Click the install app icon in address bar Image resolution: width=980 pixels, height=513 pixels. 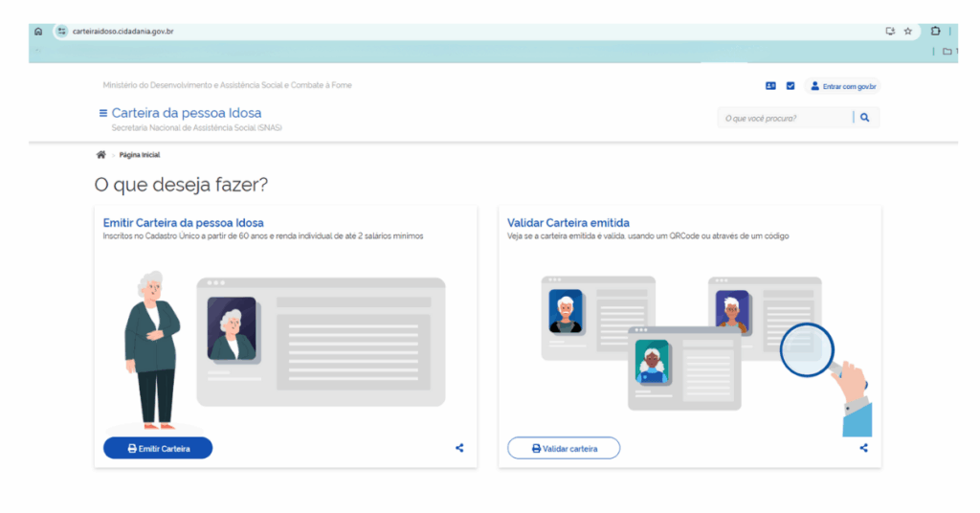(x=889, y=32)
